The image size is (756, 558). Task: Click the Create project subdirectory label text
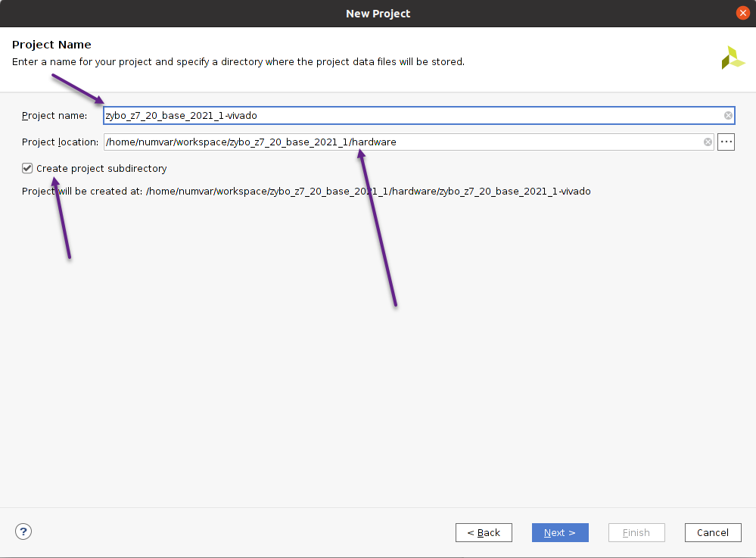click(101, 169)
